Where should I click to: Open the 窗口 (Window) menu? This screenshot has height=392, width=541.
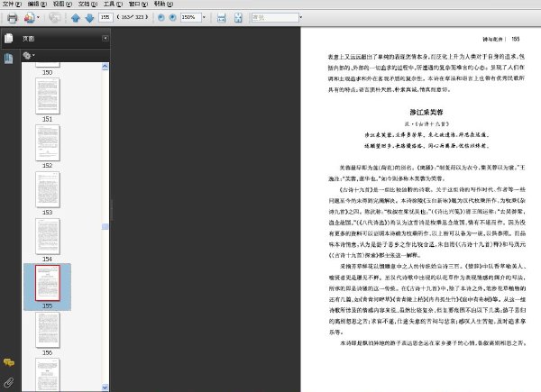tap(138, 4)
